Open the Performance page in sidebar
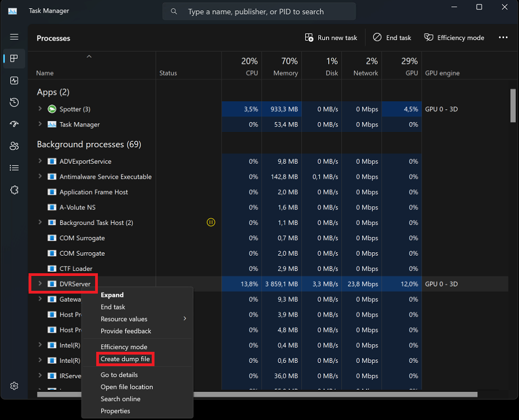Image resolution: width=519 pixels, height=420 pixels. (14, 80)
